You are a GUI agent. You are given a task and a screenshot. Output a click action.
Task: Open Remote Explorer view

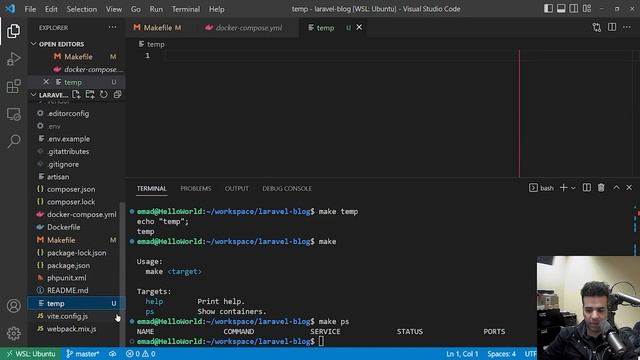[x=13, y=114]
